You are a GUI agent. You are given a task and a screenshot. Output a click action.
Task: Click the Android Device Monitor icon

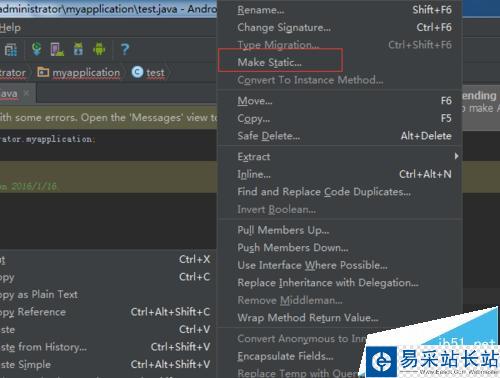(99, 49)
